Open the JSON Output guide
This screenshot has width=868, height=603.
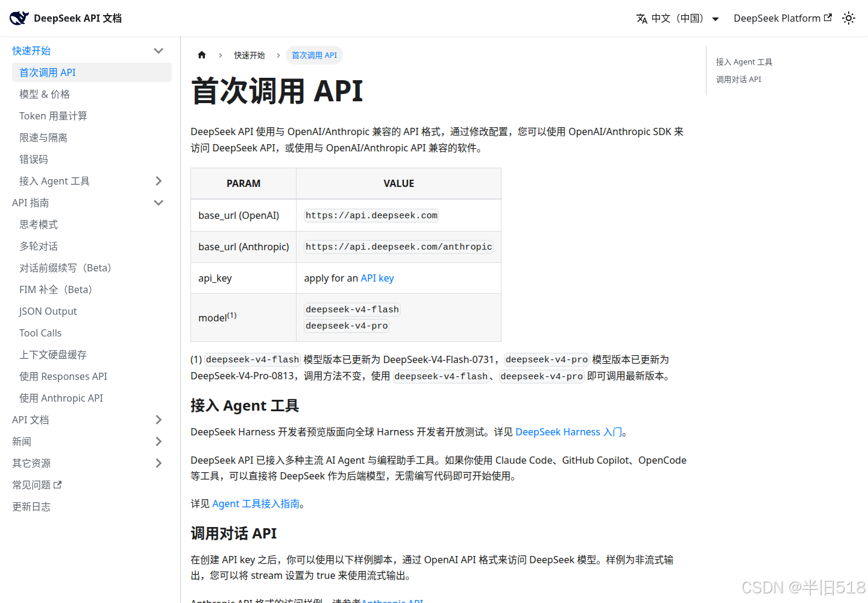point(92,311)
